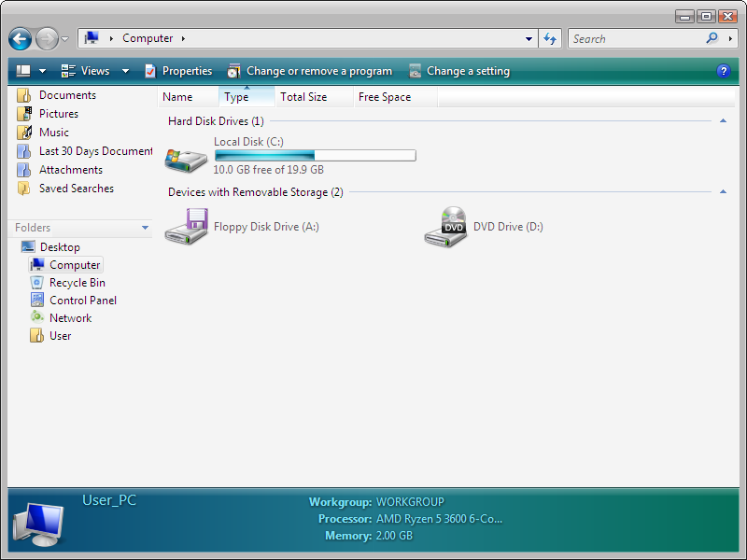Open Pictures favorite link
The image size is (747, 560).
click(59, 114)
